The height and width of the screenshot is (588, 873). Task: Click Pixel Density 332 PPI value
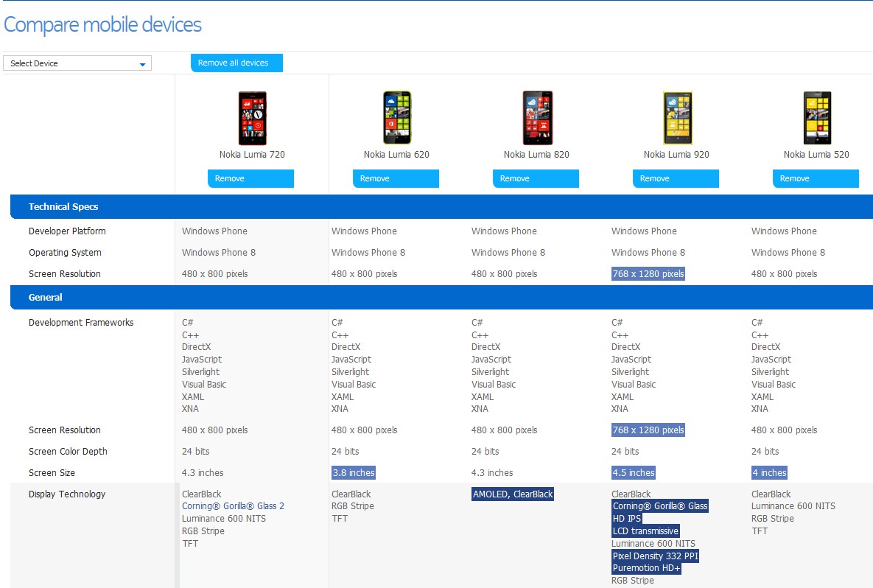[656, 556]
